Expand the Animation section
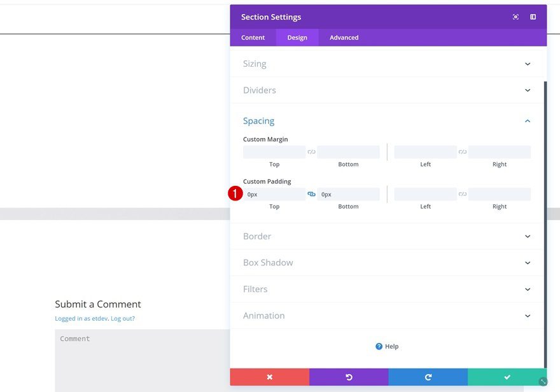The height and width of the screenshot is (392, 560). [387, 316]
